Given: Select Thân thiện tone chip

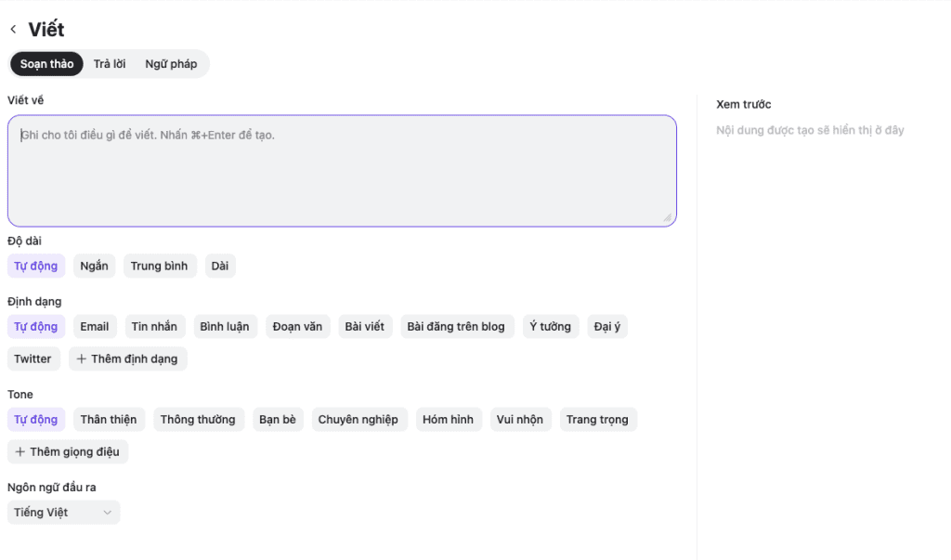Looking at the screenshot, I should point(109,420).
